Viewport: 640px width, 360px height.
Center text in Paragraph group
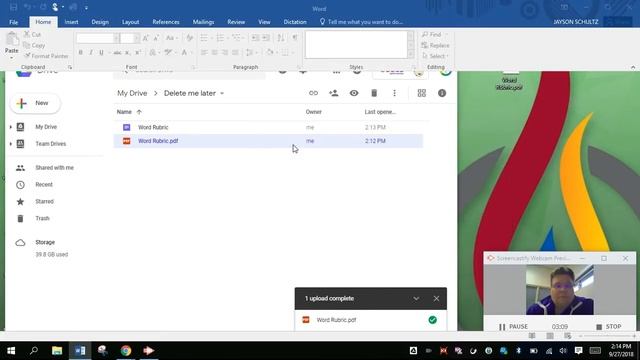point(214,52)
